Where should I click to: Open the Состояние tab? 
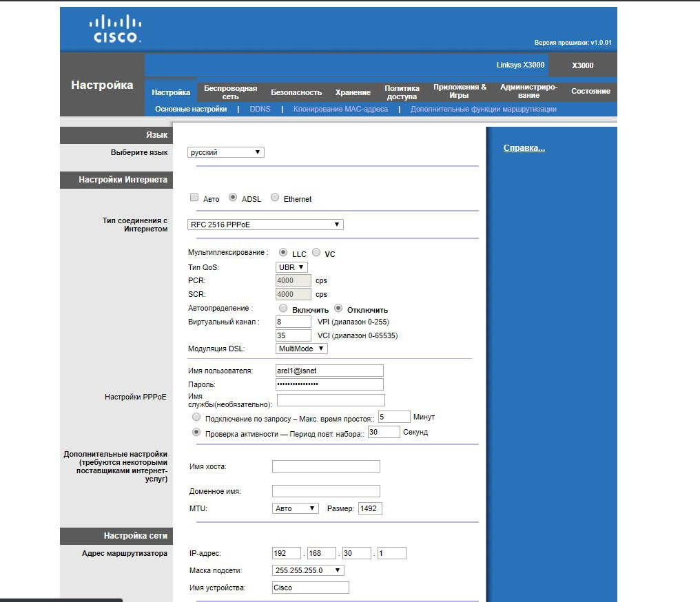click(590, 91)
